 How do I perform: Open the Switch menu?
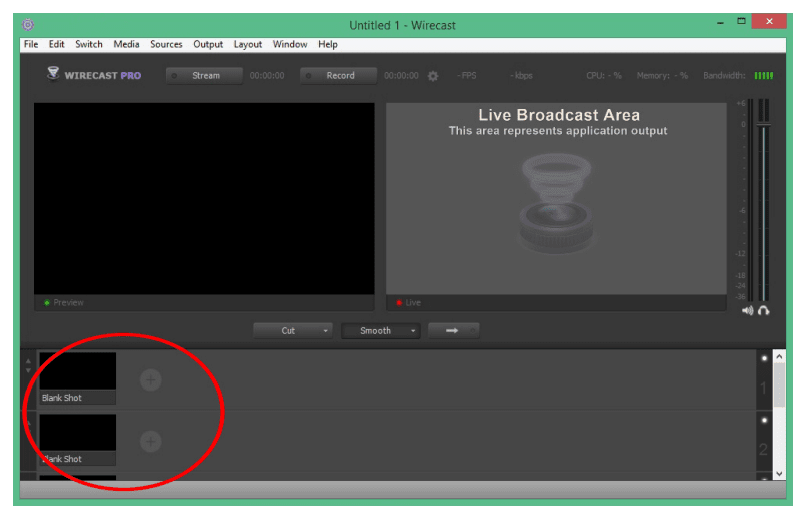tap(89, 44)
